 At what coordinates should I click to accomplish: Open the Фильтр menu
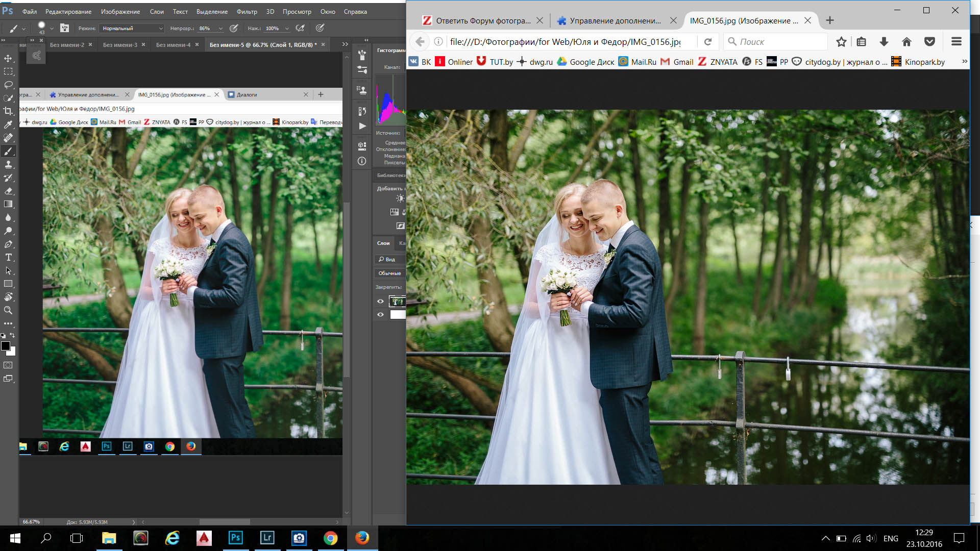[247, 11]
